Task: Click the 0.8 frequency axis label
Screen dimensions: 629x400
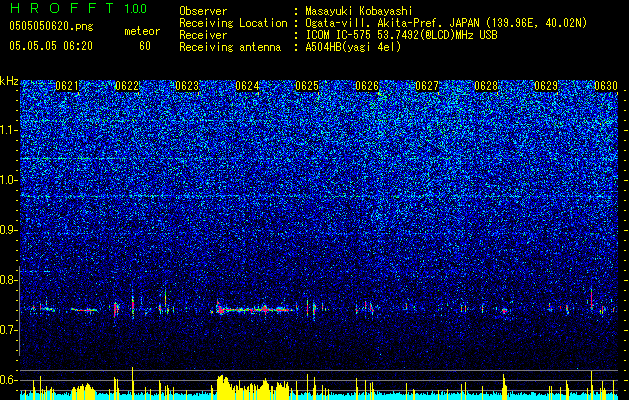Action: pyautogui.click(x=9, y=280)
